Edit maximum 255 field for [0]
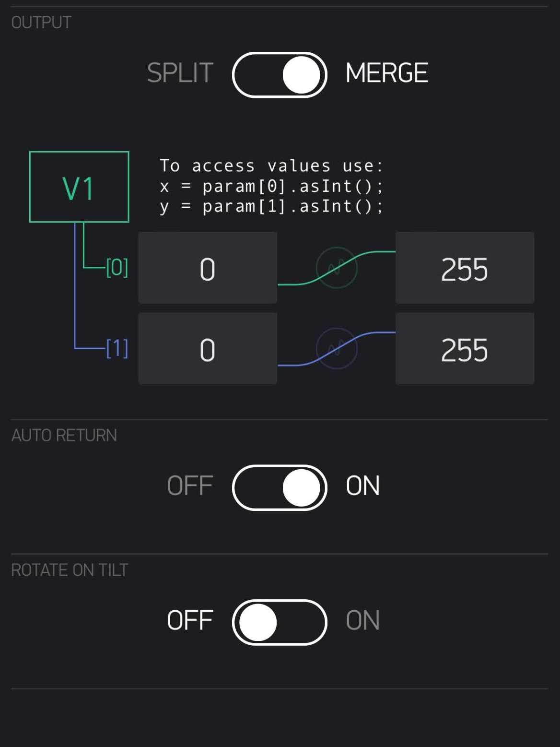Screen dimensions: 560x747 [465, 268]
